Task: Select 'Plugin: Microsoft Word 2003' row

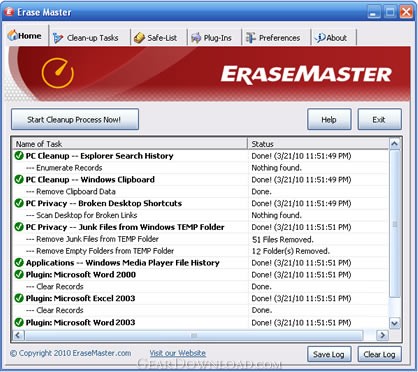Action: [200, 322]
